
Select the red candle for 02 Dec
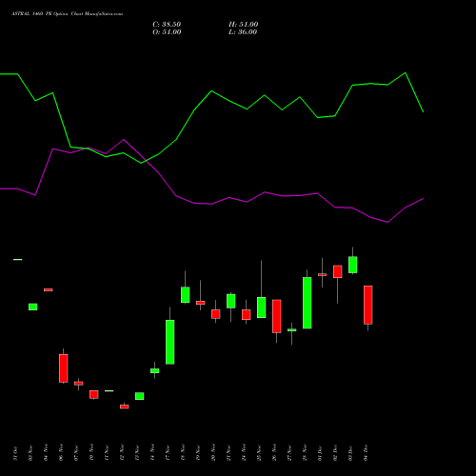pyautogui.click(x=338, y=271)
